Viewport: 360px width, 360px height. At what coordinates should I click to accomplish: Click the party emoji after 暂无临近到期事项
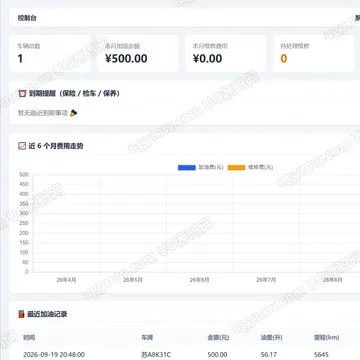click(x=74, y=113)
